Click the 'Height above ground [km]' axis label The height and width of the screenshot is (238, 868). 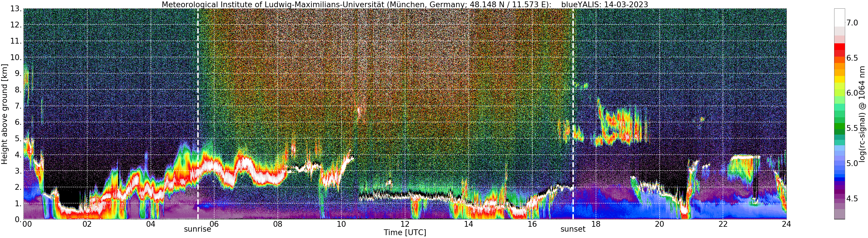[4, 114]
